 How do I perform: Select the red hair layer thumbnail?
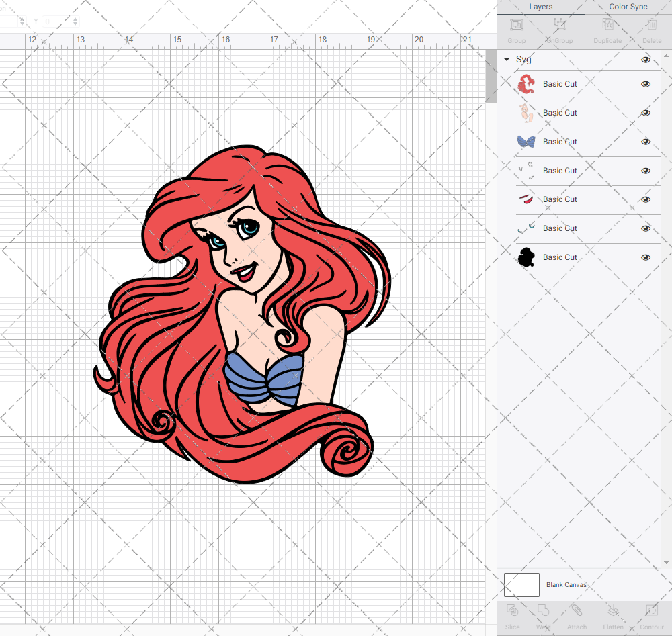526,84
